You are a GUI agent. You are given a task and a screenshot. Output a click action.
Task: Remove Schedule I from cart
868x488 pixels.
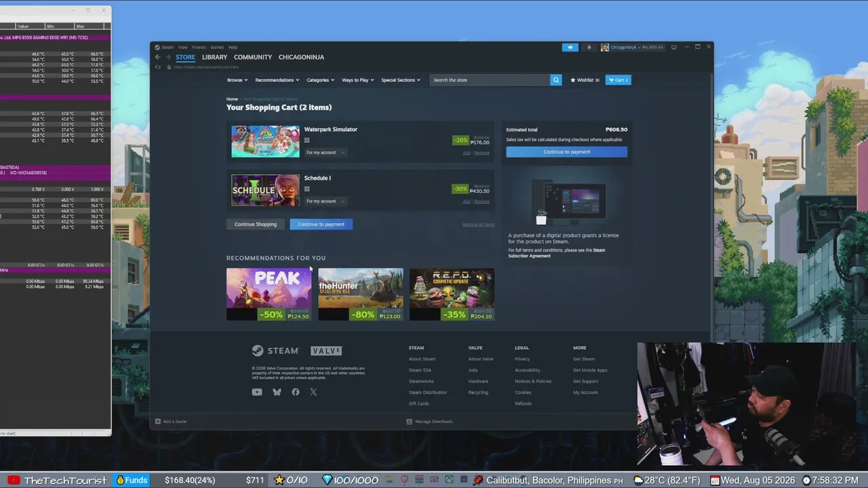pos(481,202)
